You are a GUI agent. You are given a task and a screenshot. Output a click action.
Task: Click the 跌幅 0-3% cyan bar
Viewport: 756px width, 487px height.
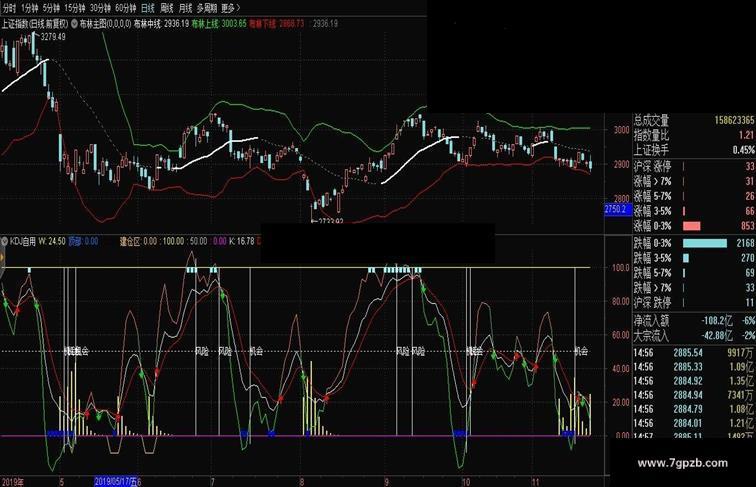[x=705, y=243]
